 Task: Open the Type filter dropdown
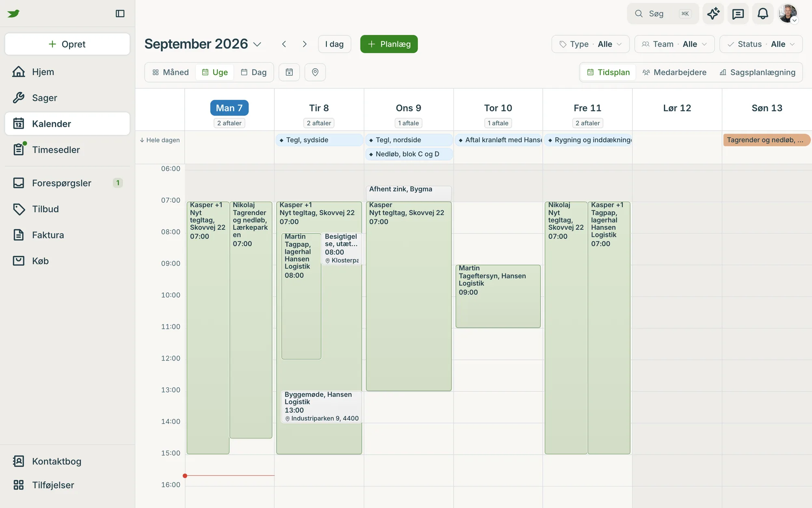[590, 44]
